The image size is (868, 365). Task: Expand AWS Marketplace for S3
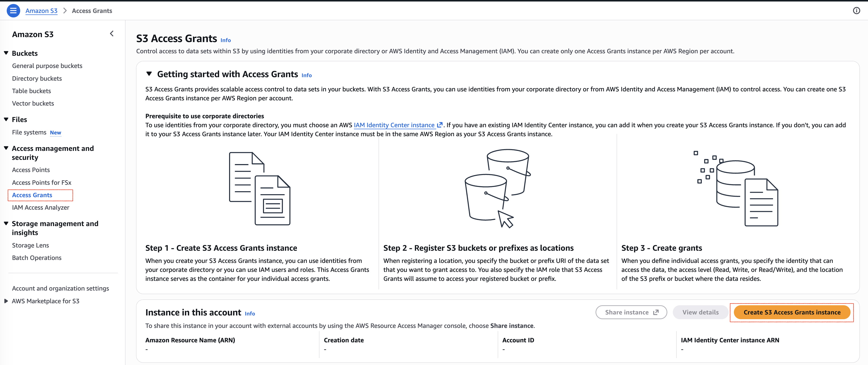6,301
